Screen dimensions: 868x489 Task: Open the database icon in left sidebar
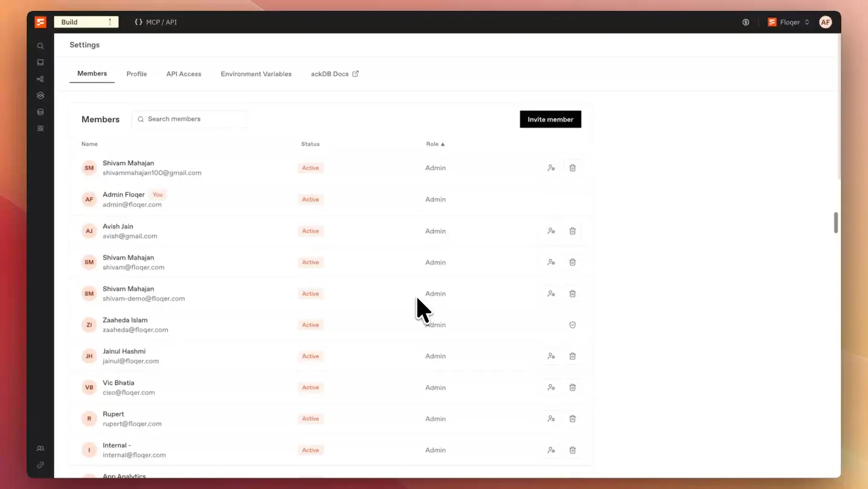(40, 112)
